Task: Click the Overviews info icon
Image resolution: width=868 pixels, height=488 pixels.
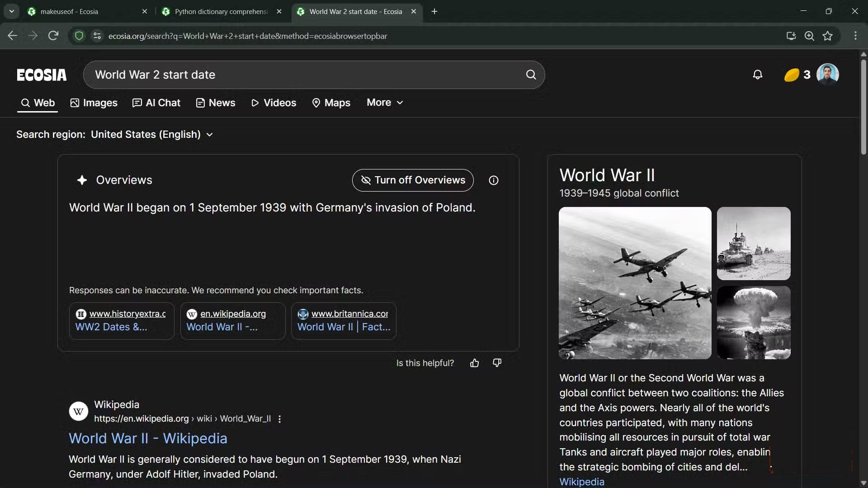Action: [494, 180]
